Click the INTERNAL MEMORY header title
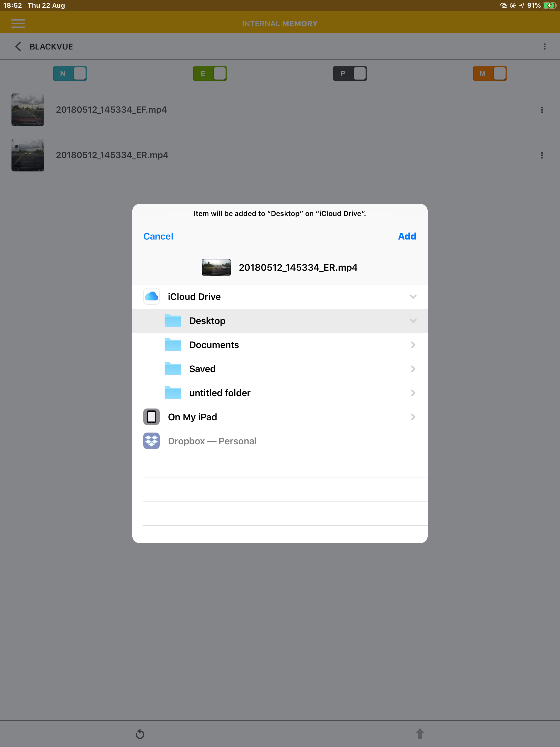The width and height of the screenshot is (560, 747). pos(280,23)
